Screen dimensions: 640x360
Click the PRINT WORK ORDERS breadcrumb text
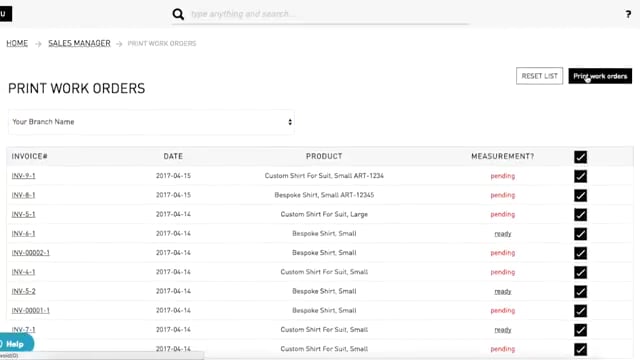tap(162, 43)
